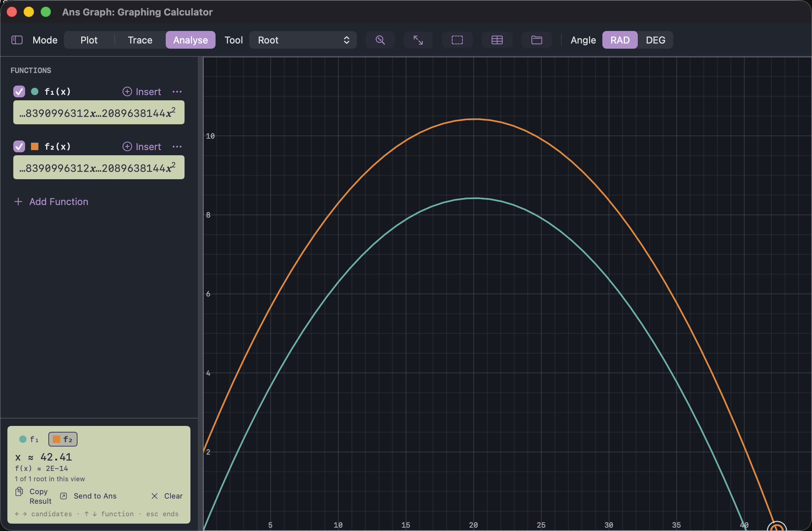The width and height of the screenshot is (812, 531).
Task: Click Insert for f₂(x)
Action: [142, 146]
